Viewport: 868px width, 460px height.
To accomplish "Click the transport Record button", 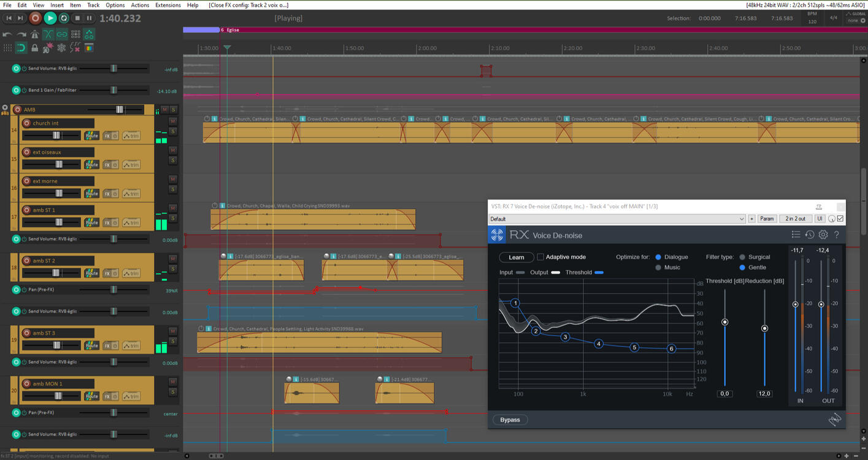I will click(36, 18).
